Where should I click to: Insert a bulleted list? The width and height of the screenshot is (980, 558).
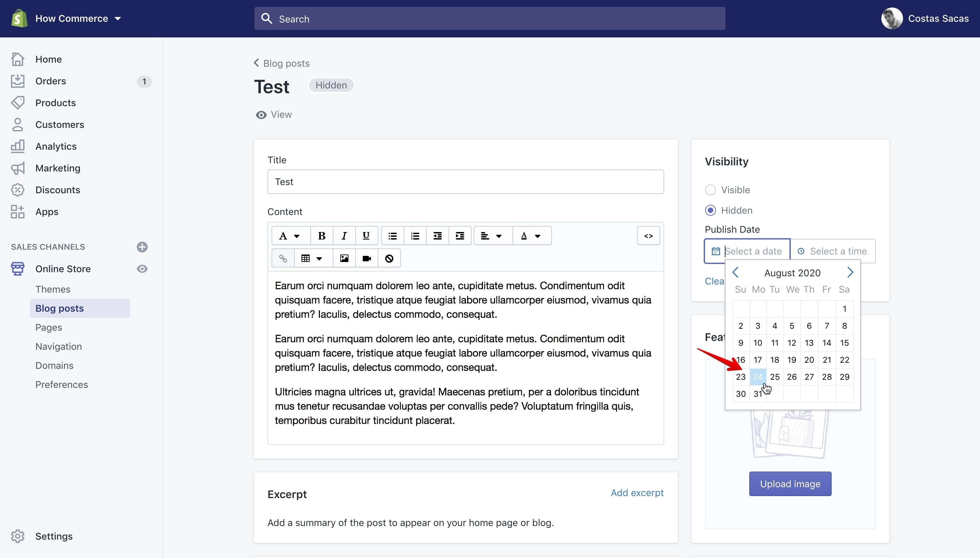(392, 236)
